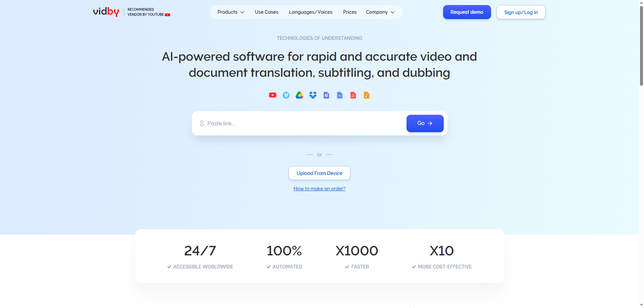Open the Use Cases page

point(266,12)
